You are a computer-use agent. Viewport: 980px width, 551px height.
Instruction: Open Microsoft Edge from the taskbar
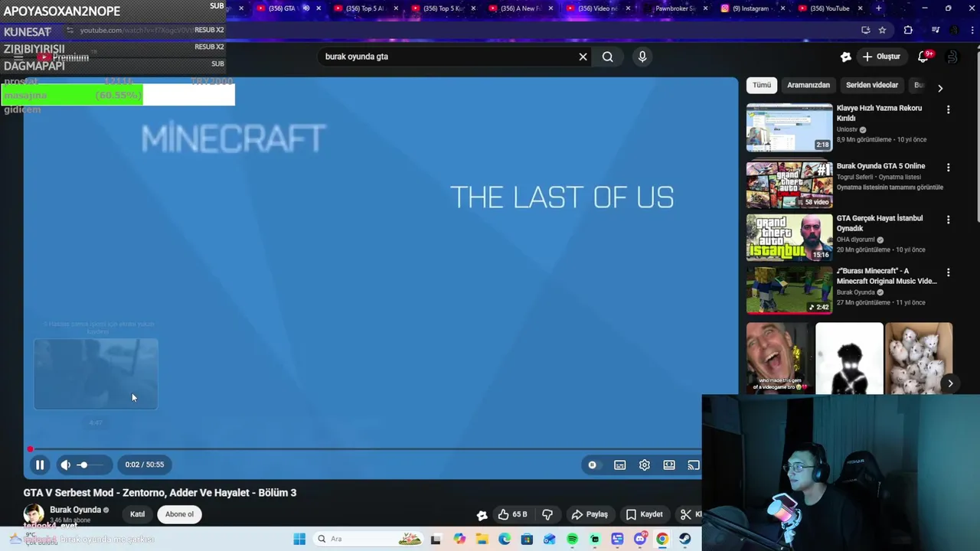point(505,539)
